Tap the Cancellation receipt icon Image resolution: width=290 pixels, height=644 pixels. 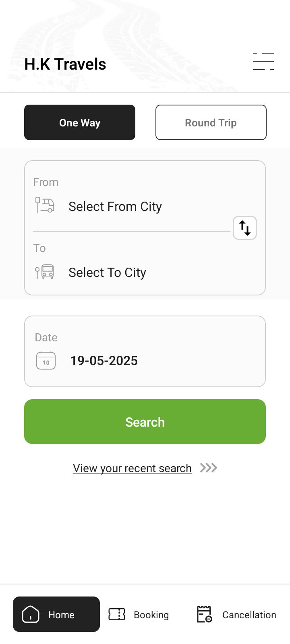click(204, 614)
